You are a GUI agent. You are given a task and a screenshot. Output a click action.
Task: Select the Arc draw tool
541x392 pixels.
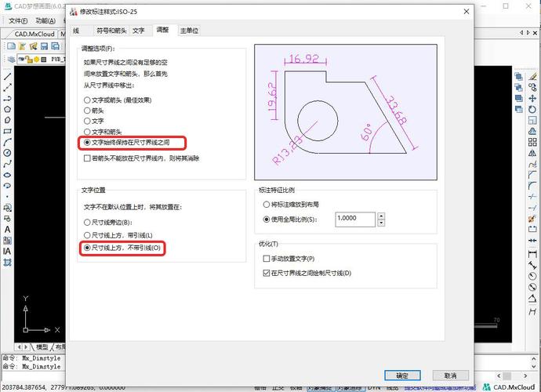coord(7,142)
